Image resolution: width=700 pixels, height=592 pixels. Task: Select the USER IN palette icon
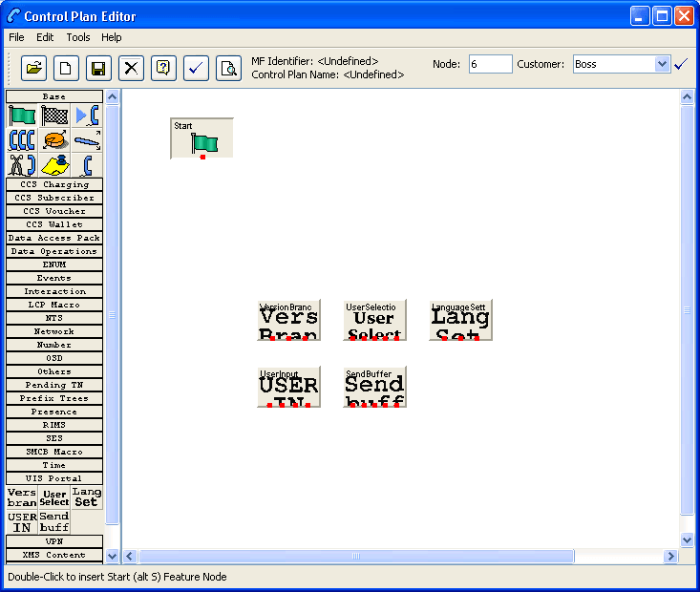coord(22,522)
